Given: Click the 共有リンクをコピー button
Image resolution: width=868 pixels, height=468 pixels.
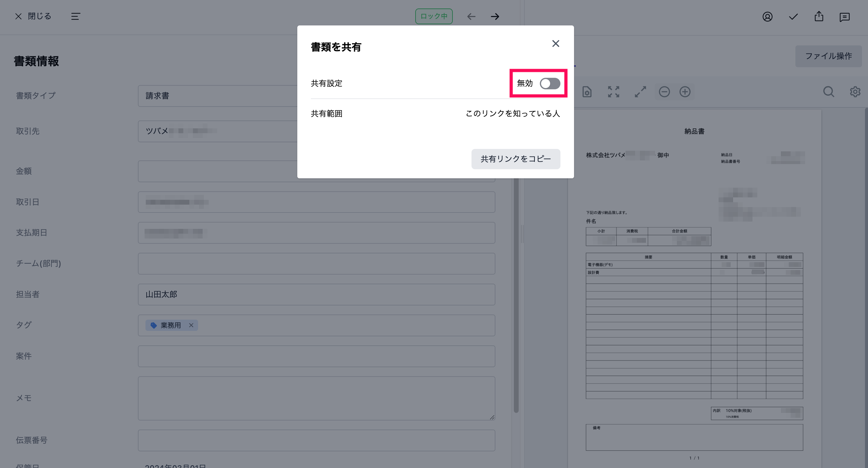Looking at the screenshot, I should tap(516, 159).
